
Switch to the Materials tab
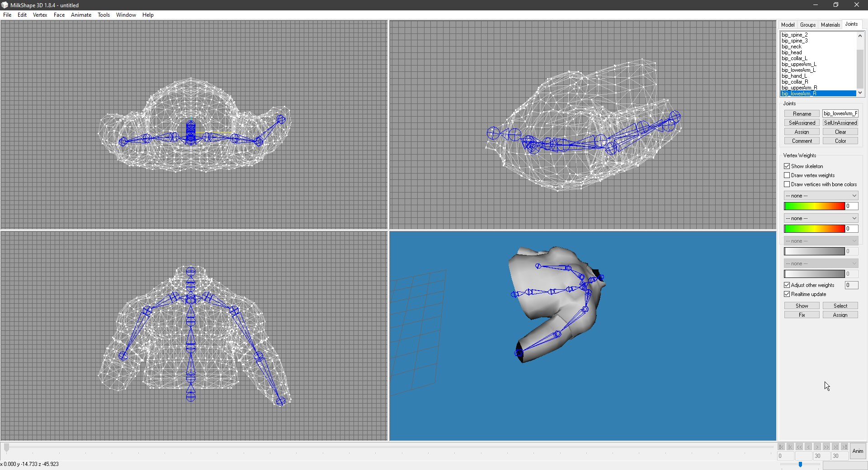pos(830,25)
